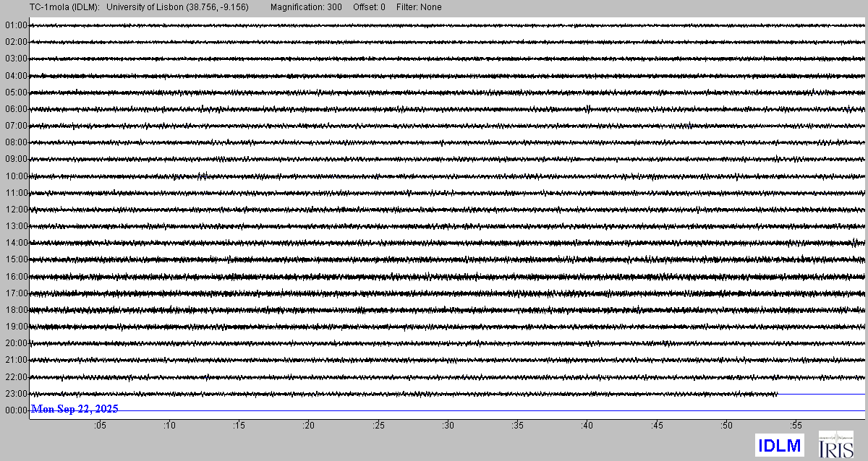This screenshot has height=461, width=868.
Task: Click the 00:00 hour label at bottom
Action: click(15, 410)
